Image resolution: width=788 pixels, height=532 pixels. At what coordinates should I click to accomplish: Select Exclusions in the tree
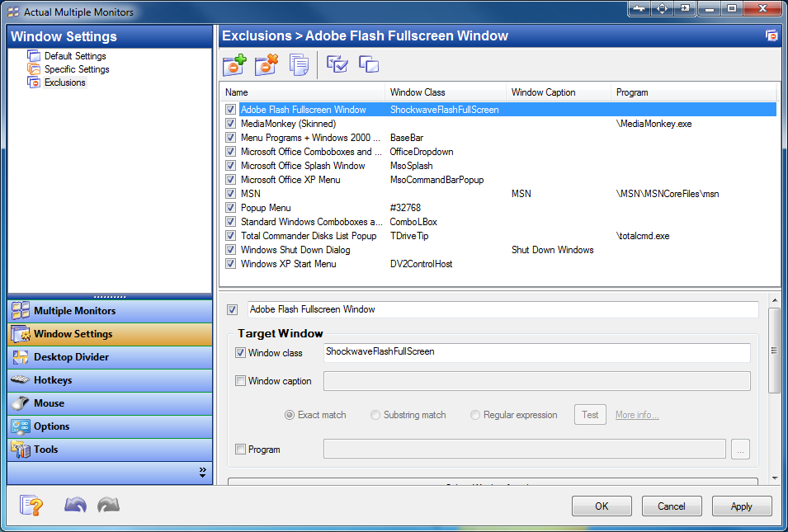point(65,82)
